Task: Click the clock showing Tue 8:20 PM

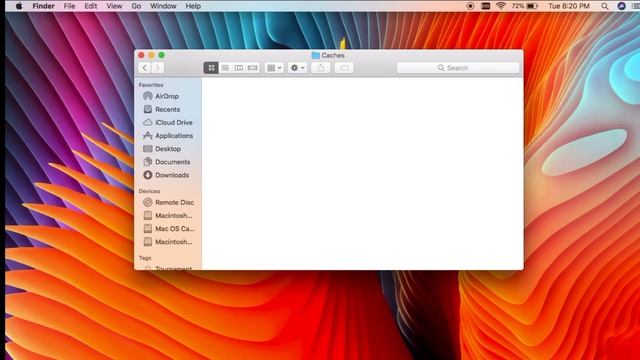Action: pos(569,6)
